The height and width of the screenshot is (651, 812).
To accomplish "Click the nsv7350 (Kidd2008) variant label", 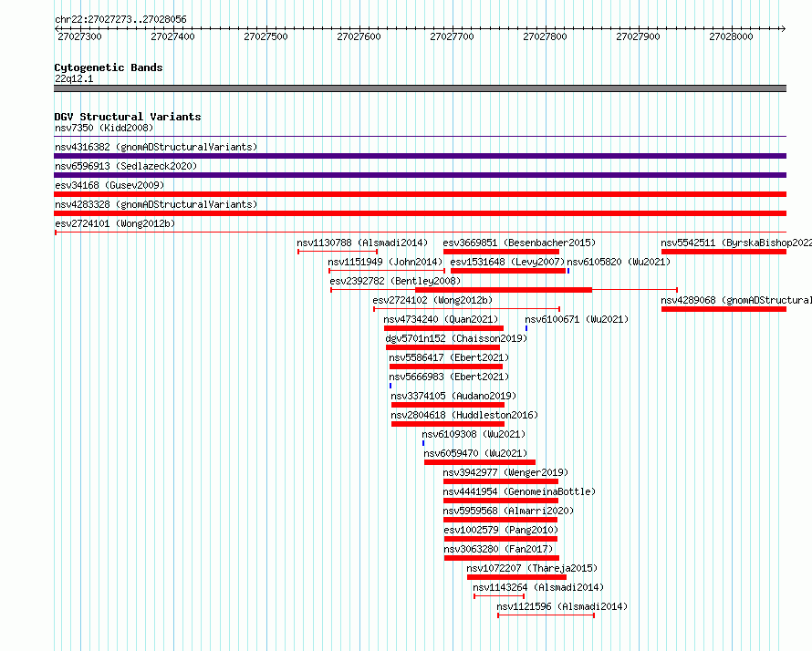I will tap(104, 128).
